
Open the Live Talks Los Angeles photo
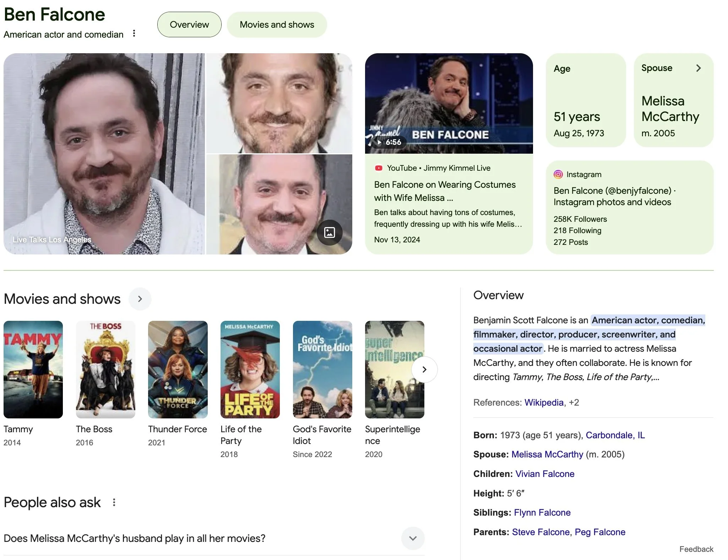pyautogui.click(x=104, y=154)
